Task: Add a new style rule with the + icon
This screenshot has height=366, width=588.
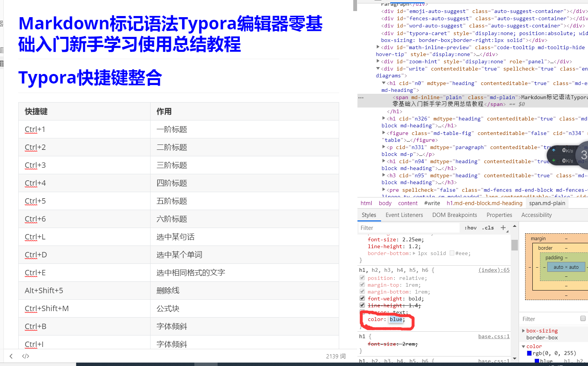Action: 504,228
